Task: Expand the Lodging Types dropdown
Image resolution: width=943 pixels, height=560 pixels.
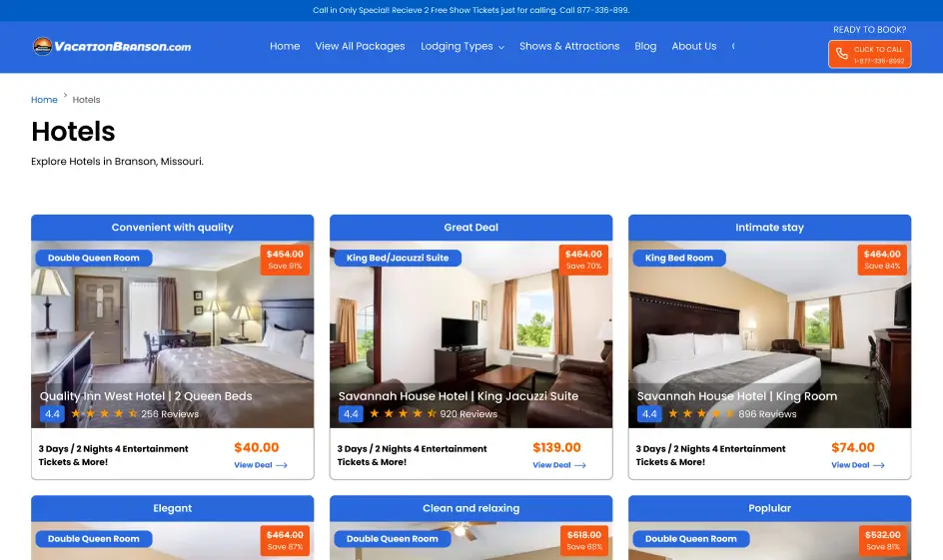Action: point(463,46)
